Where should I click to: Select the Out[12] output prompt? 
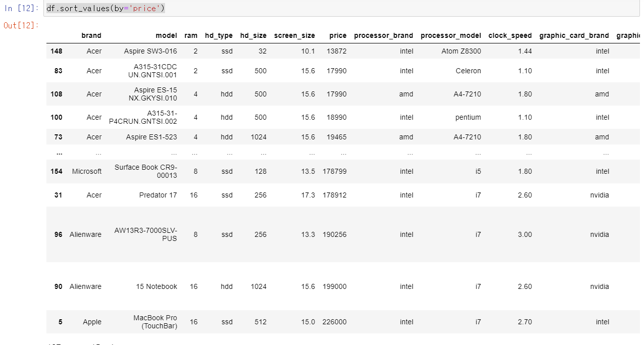22,25
